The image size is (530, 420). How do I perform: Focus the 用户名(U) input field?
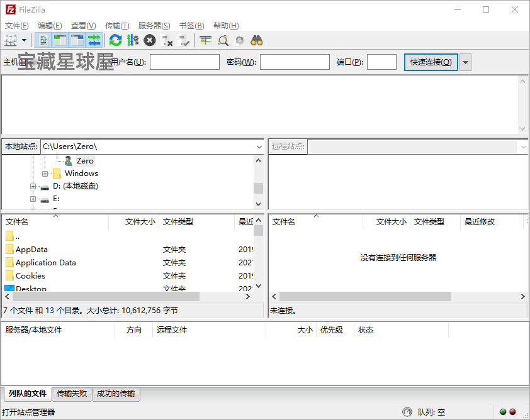pyautogui.click(x=184, y=62)
